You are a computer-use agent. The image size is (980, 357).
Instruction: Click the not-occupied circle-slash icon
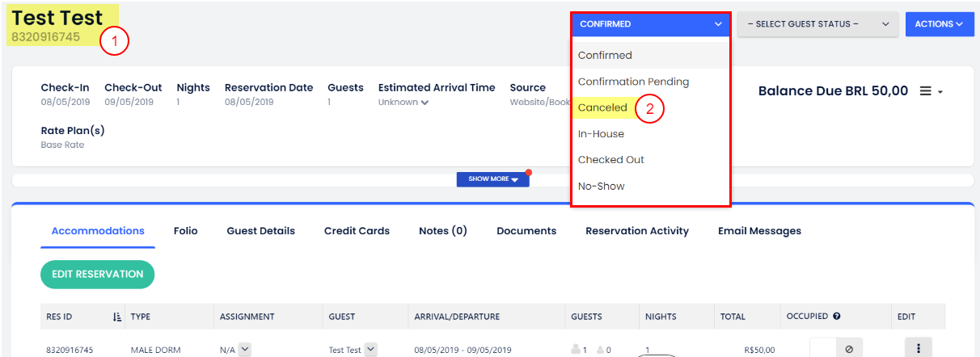point(849,349)
